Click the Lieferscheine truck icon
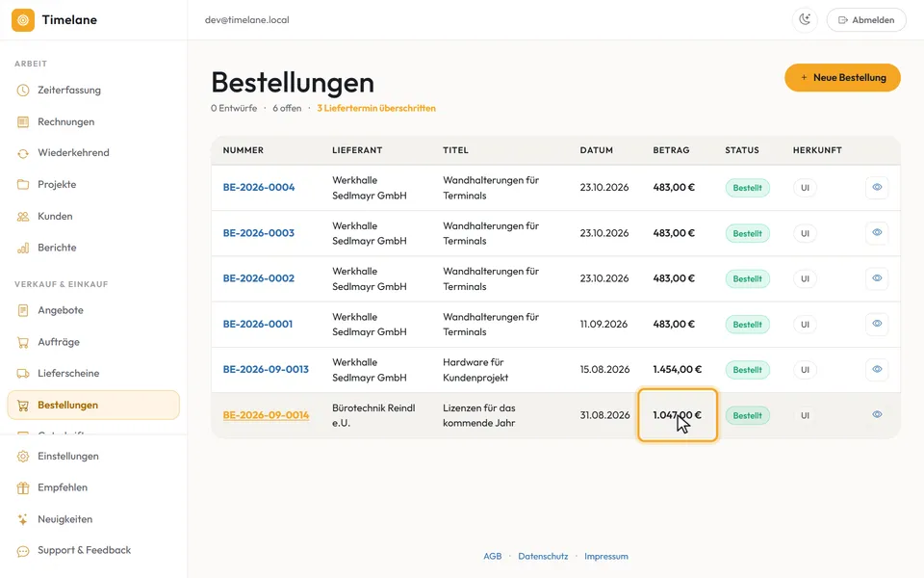Image resolution: width=924 pixels, height=578 pixels. pyautogui.click(x=23, y=374)
